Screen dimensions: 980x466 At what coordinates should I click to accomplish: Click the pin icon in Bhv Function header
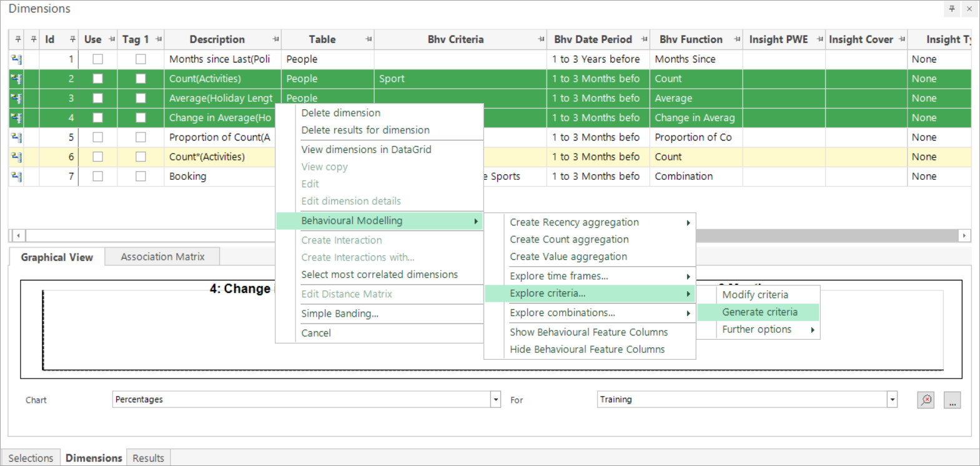pos(737,39)
